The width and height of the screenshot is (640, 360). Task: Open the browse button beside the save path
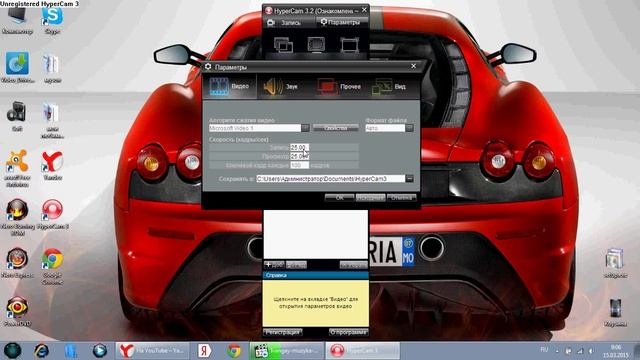click(x=409, y=179)
